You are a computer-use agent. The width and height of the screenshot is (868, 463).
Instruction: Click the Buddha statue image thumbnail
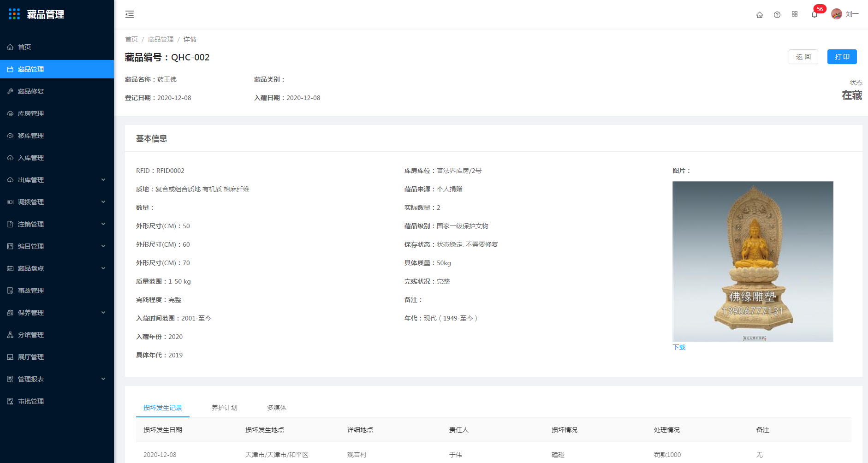pyautogui.click(x=753, y=261)
